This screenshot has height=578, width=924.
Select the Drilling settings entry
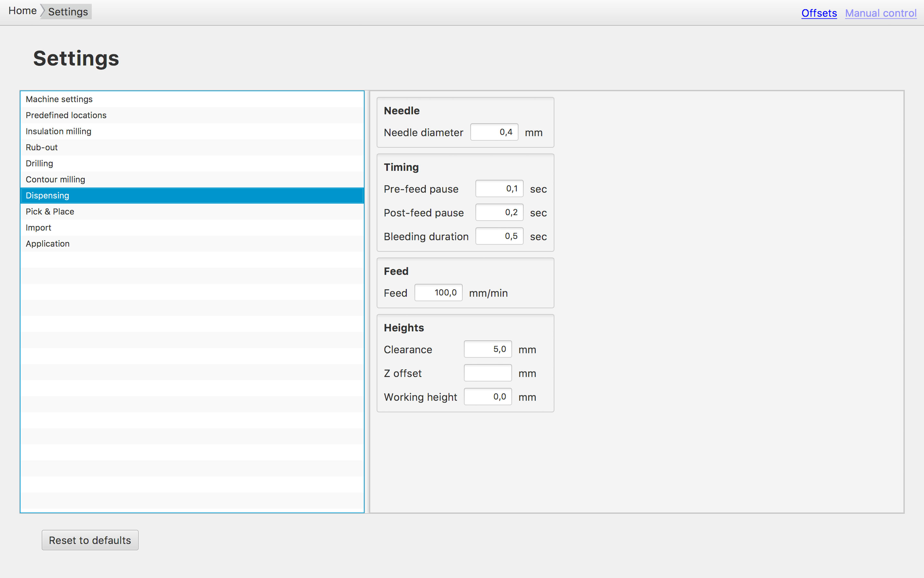(x=192, y=163)
